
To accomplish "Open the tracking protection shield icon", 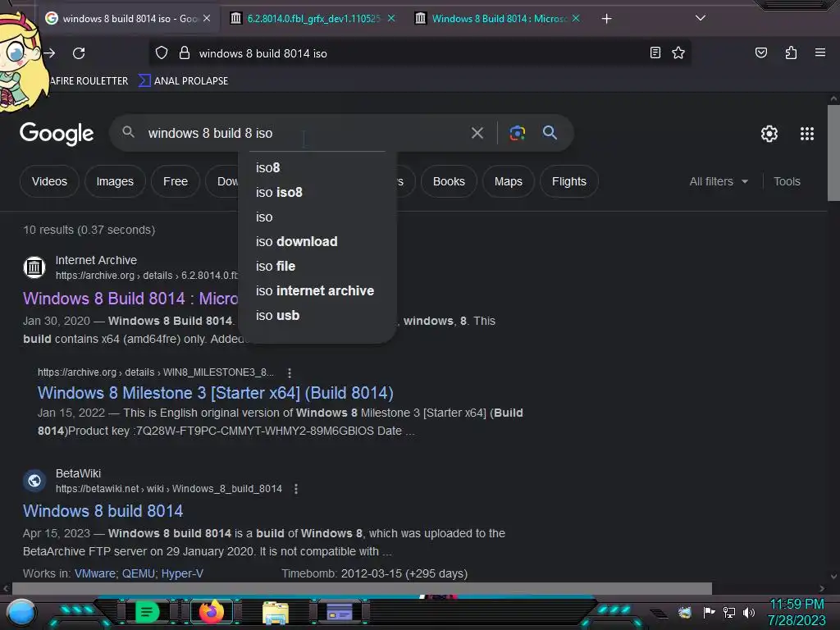I will click(x=162, y=53).
